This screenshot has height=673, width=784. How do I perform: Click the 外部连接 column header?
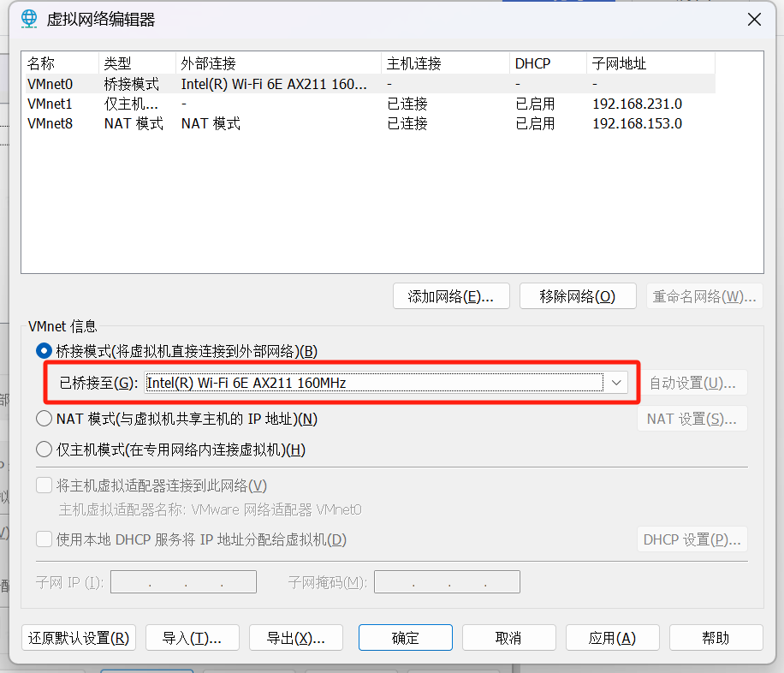pyautogui.click(x=278, y=63)
